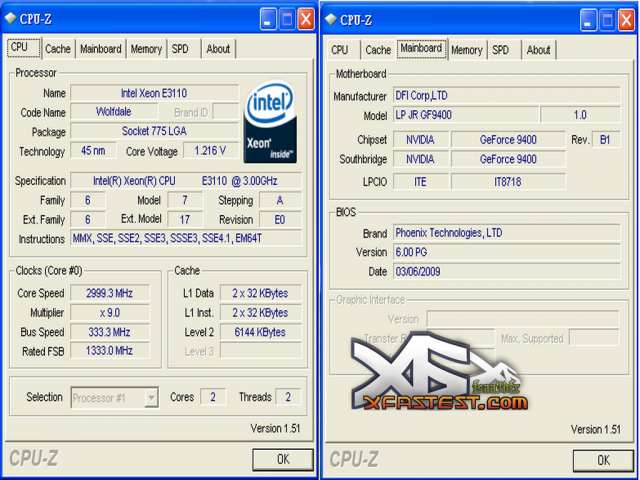Click the empty Max. Supported field
The height and width of the screenshot is (480, 640).
[594, 338]
